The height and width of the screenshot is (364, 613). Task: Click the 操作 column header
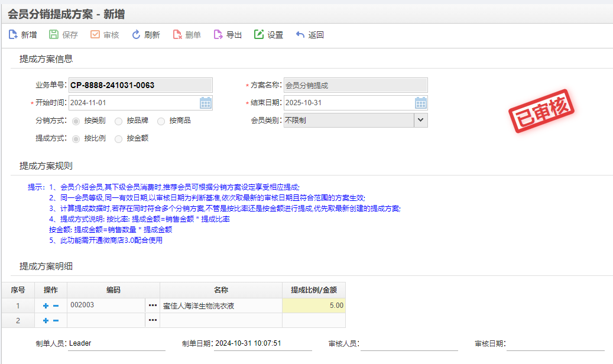click(51, 290)
